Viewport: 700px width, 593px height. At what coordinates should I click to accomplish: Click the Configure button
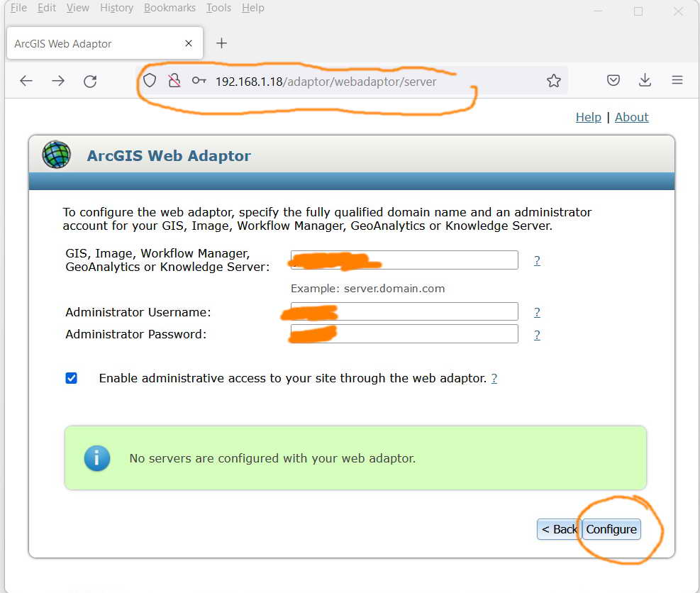(x=611, y=529)
